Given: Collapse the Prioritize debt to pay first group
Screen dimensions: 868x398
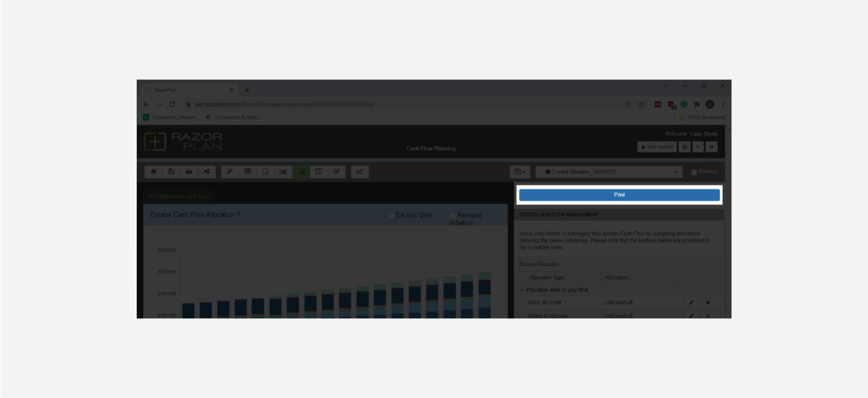Looking at the screenshot, I should [x=522, y=290].
